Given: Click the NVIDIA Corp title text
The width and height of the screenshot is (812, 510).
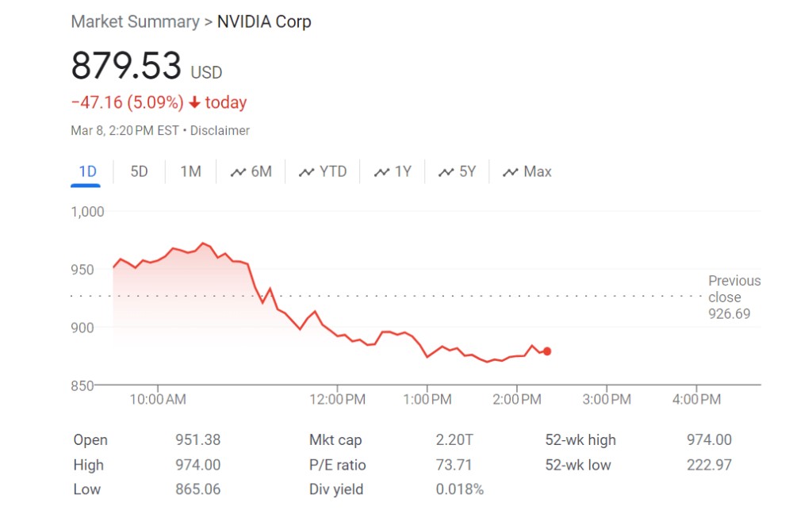Looking at the screenshot, I should 264,21.
